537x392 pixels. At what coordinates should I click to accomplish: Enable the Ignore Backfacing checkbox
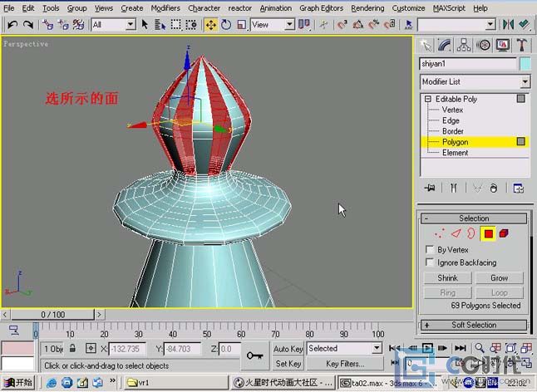coord(429,262)
